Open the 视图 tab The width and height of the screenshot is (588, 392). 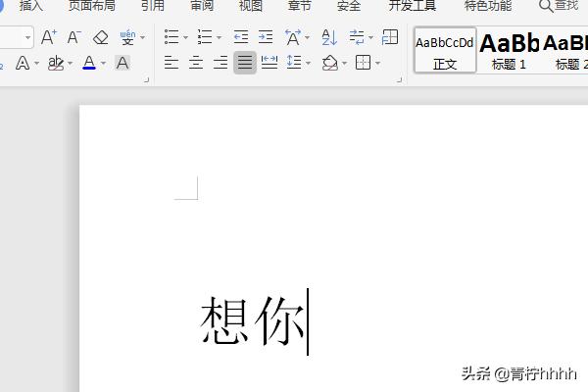click(251, 5)
